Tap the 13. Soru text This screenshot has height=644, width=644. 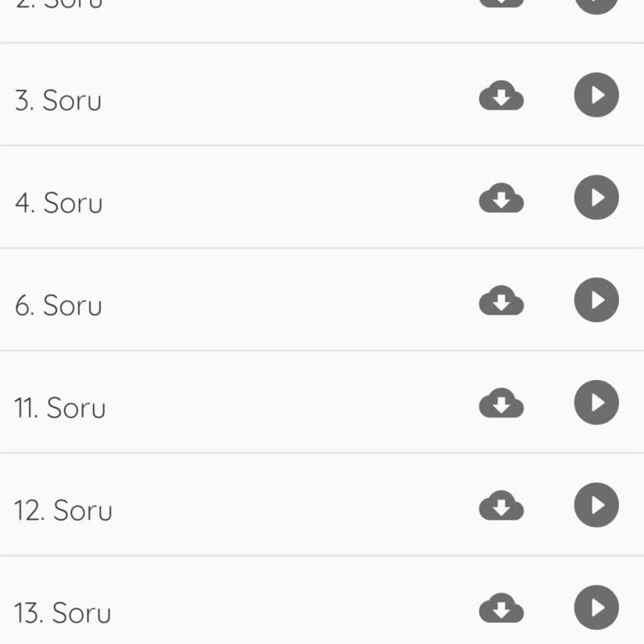tap(63, 612)
